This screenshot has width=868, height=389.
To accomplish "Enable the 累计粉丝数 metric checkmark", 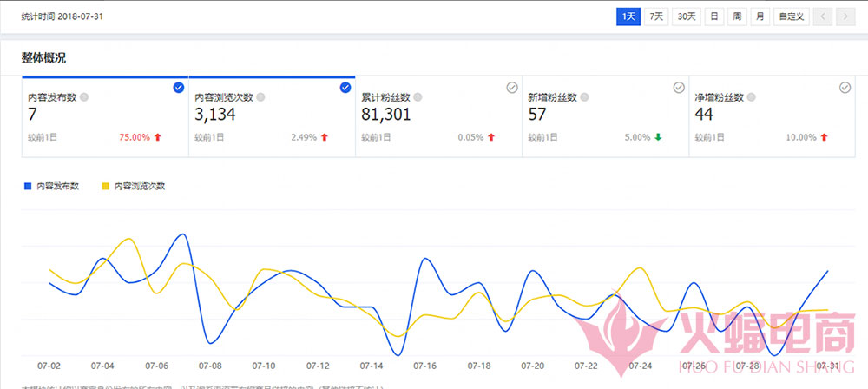I will coord(511,88).
